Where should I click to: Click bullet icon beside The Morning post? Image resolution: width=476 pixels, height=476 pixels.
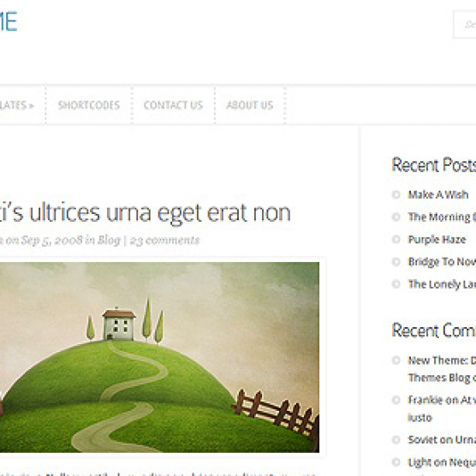tap(396, 217)
